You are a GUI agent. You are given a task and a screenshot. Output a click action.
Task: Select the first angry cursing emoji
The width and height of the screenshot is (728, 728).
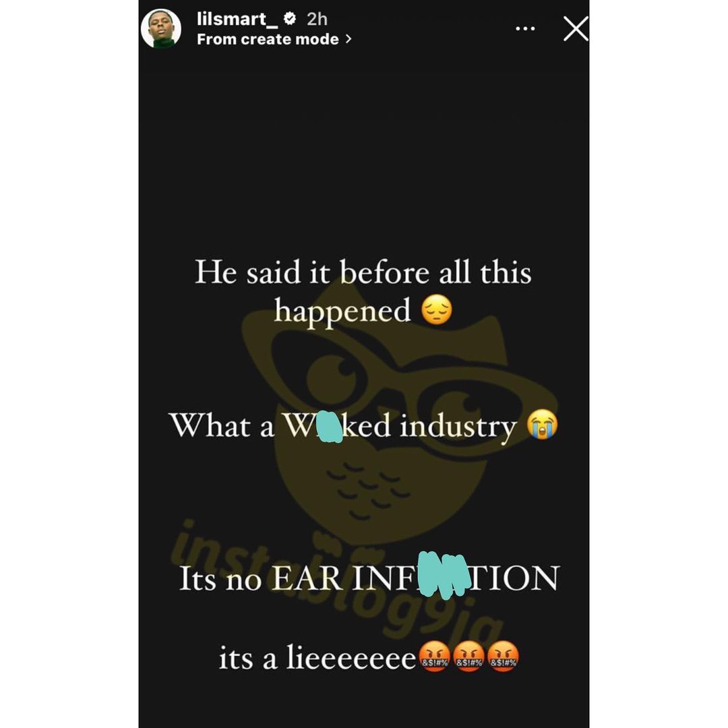point(434,657)
